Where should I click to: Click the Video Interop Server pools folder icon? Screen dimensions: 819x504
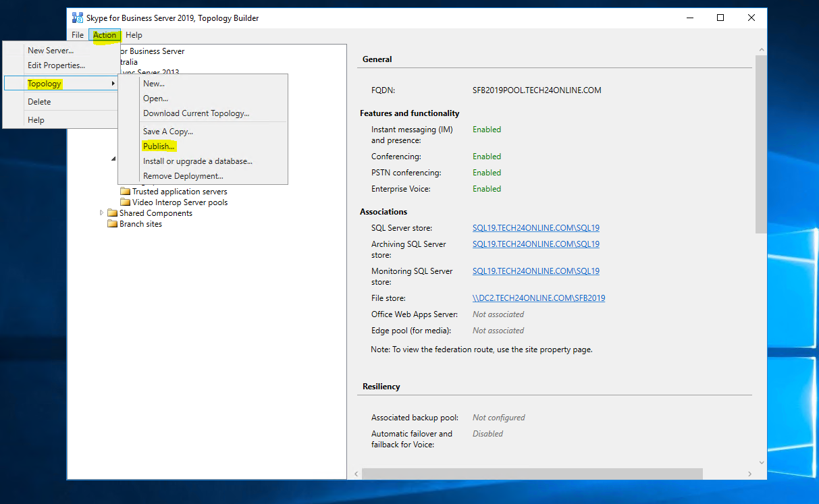pos(125,202)
